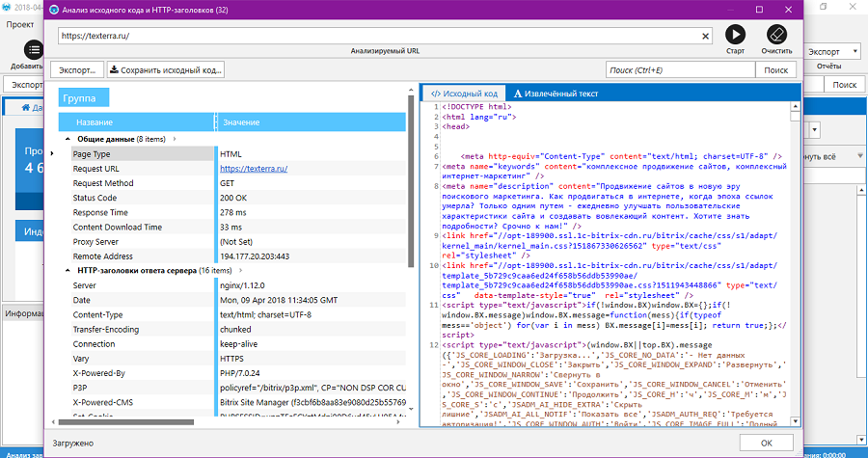868x458 pixels.
Task: Clear the URL field with X icon
Action: click(x=705, y=36)
